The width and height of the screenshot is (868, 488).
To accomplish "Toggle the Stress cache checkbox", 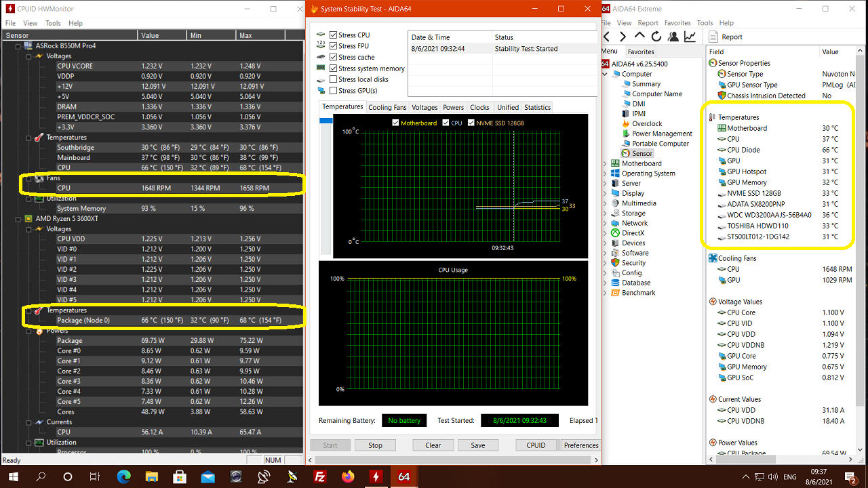I will point(333,57).
